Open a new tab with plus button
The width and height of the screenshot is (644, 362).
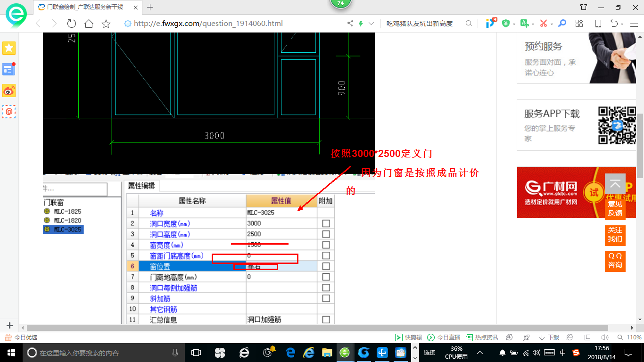point(150,7)
